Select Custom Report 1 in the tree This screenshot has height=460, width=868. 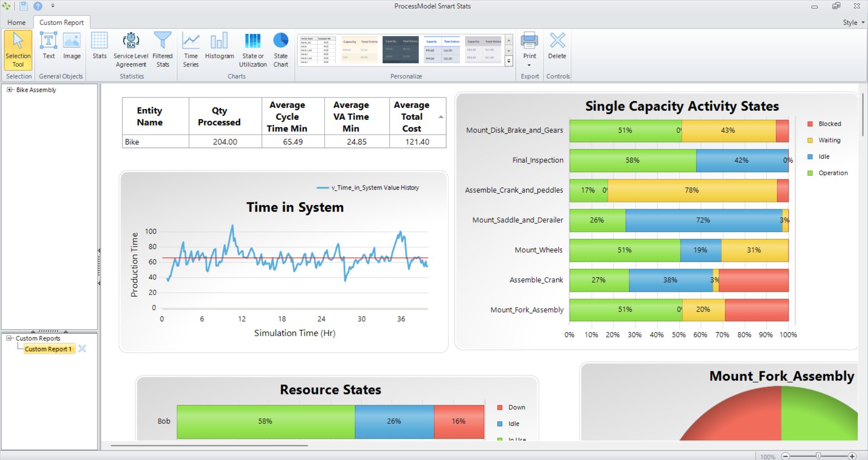48,349
